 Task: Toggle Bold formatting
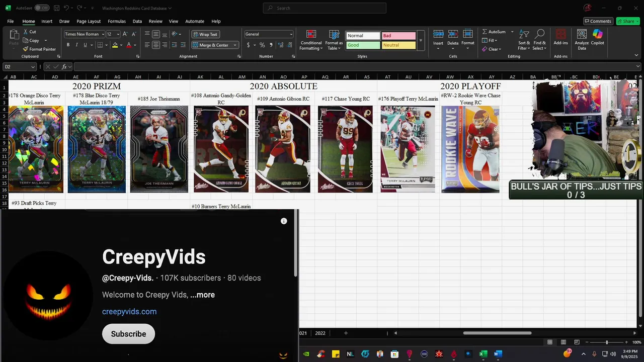[68, 45]
